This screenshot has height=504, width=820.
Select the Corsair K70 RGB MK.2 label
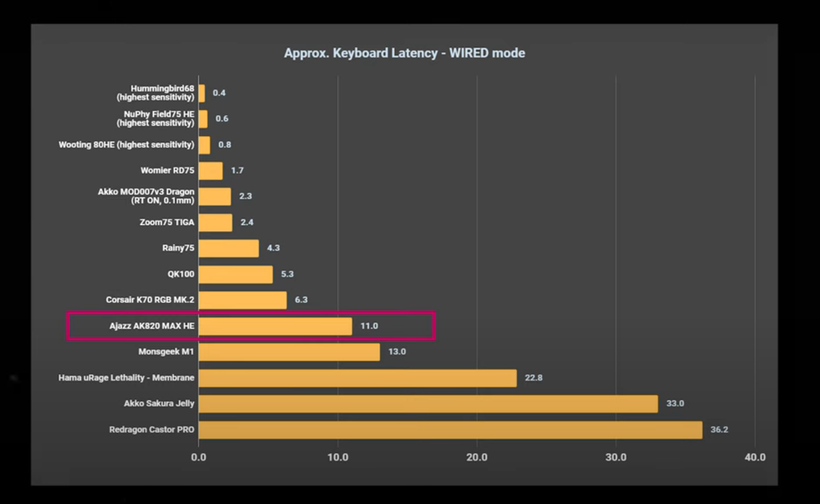point(150,300)
